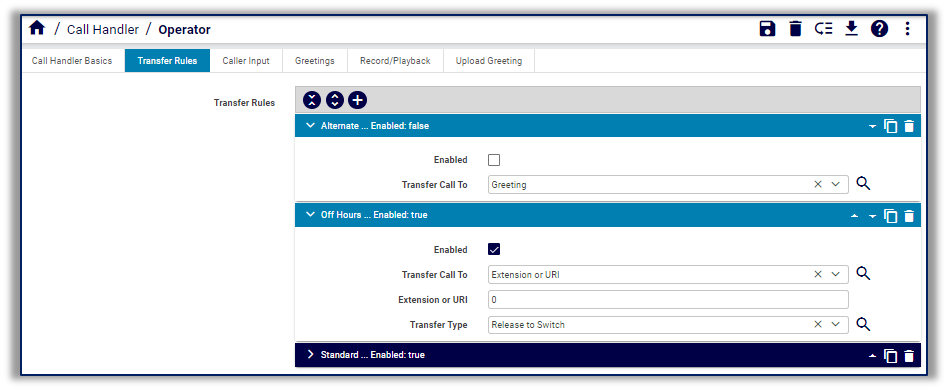Click the 'Alternate ... Enabled: false' title
948x390 pixels.
(x=375, y=126)
